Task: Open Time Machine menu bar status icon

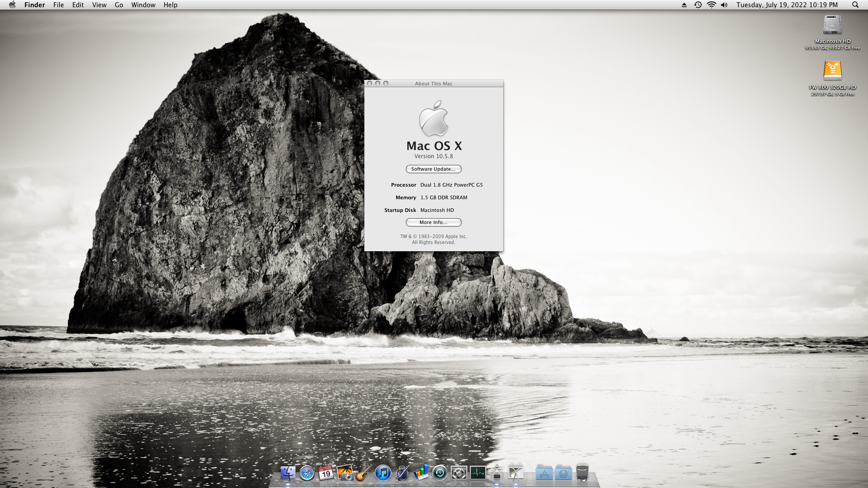Action: pos(698,5)
